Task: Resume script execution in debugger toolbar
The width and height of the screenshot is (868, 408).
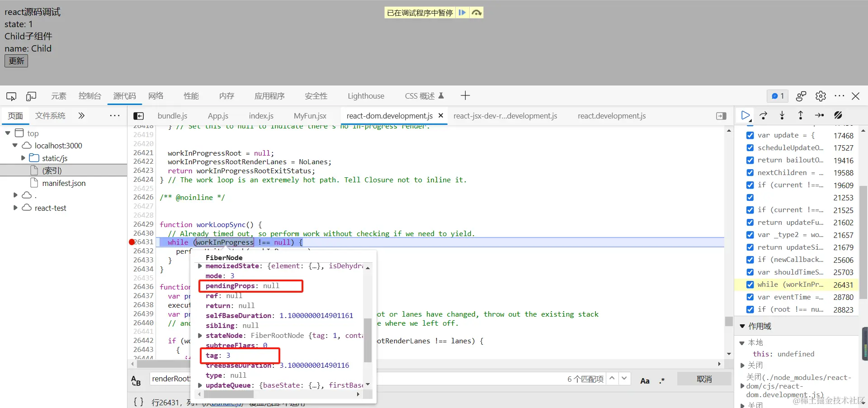Action: click(x=745, y=115)
